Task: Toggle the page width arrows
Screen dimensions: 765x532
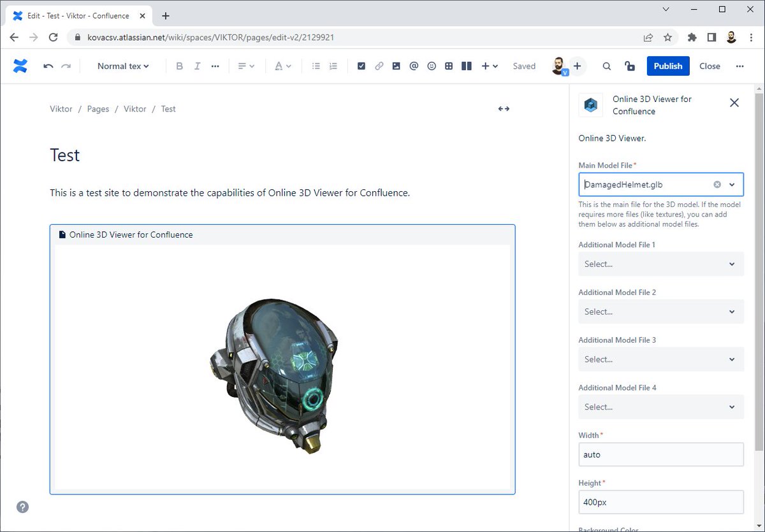Action: [504, 109]
